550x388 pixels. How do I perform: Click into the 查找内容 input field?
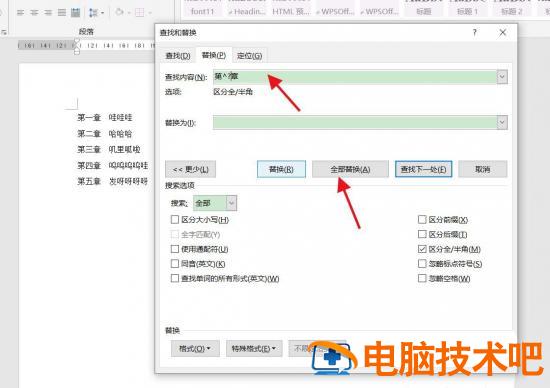pyautogui.click(x=355, y=76)
